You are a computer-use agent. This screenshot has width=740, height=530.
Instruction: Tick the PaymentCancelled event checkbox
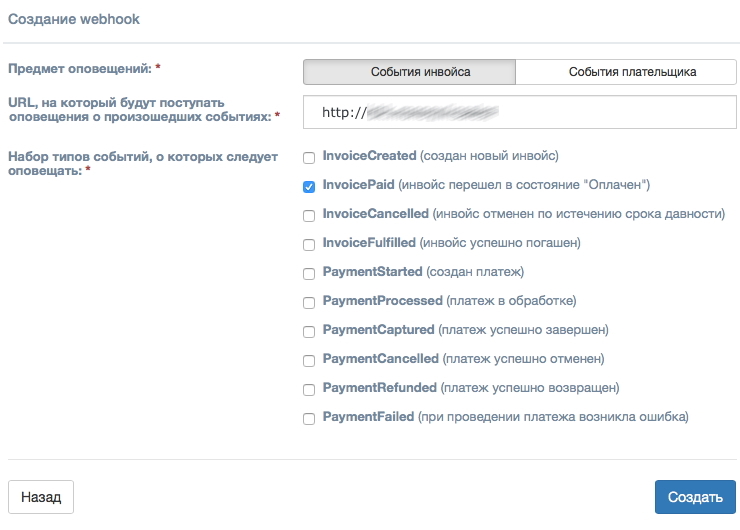[309, 360]
